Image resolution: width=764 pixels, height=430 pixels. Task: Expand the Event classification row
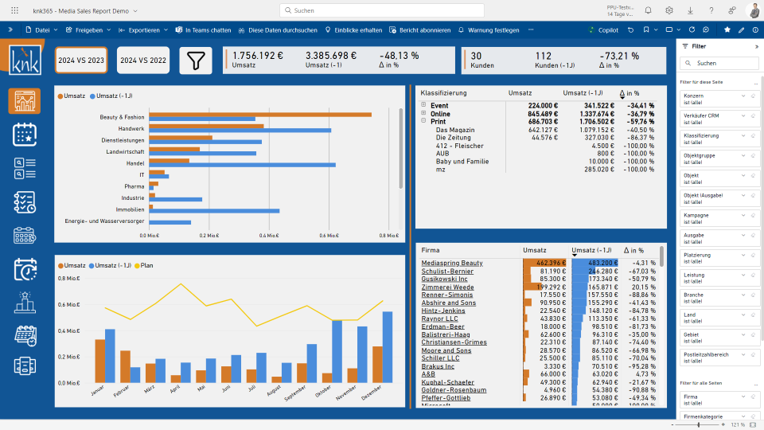[423, 105]
